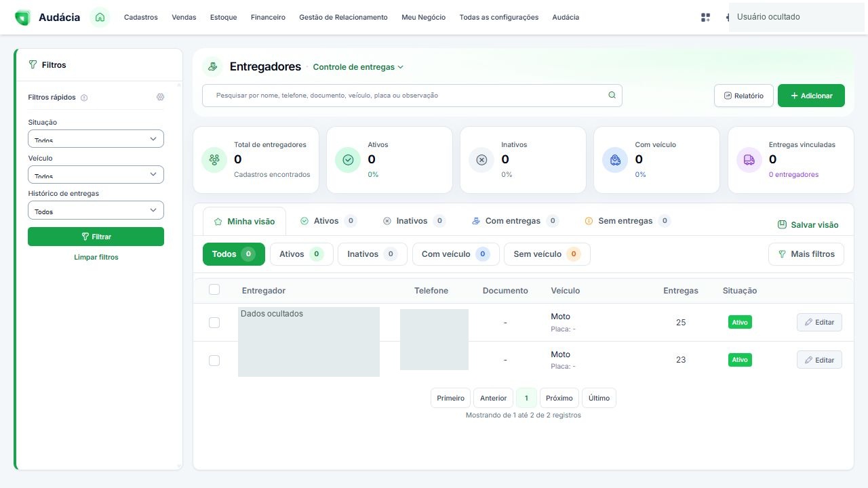The width and height of the screenshot is (868, 488).
Task: Click the Ativos card checkmark icon
Action: [348, 160]
